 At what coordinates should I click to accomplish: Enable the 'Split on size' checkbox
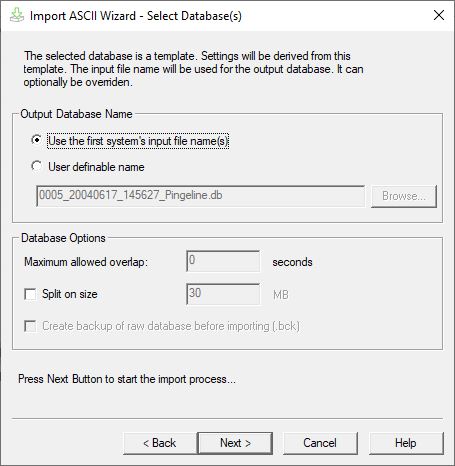(30, 294)
